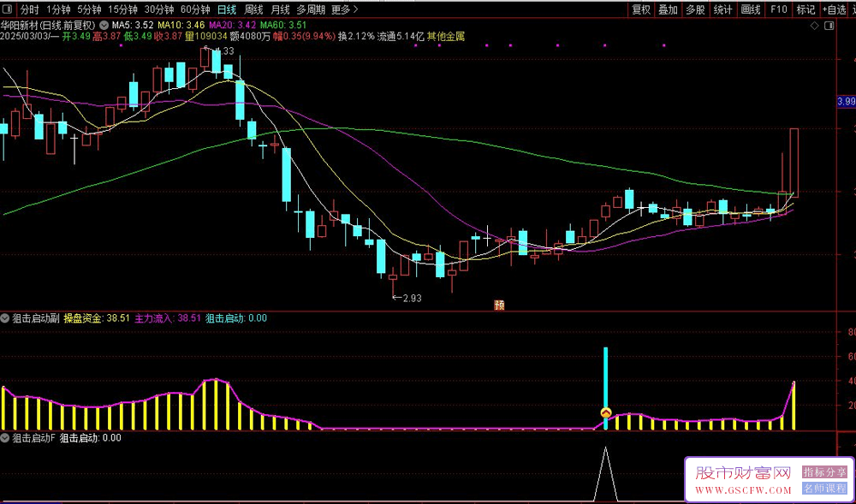Click the MA5: 3.52 label
Viewport: 856px width, 504px height.
pyautogui.click(x=133, y=25)
